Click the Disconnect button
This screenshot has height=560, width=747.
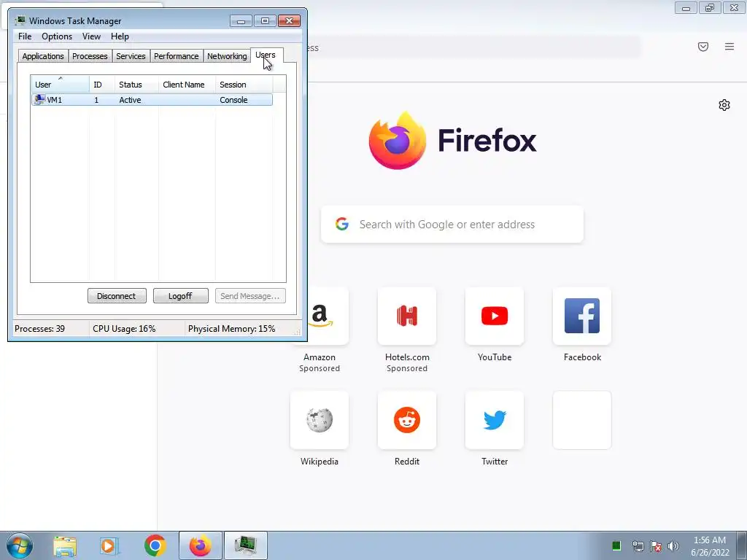(117, 296)
